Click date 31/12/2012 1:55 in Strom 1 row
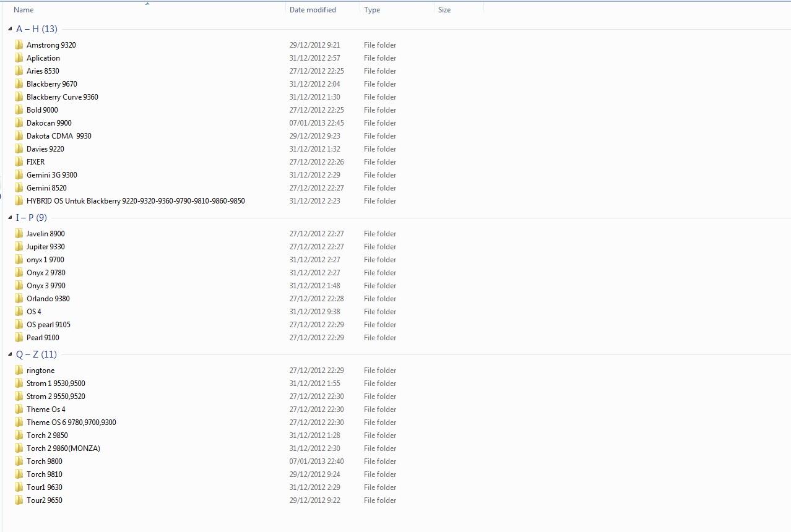 (x=315, y=384)
